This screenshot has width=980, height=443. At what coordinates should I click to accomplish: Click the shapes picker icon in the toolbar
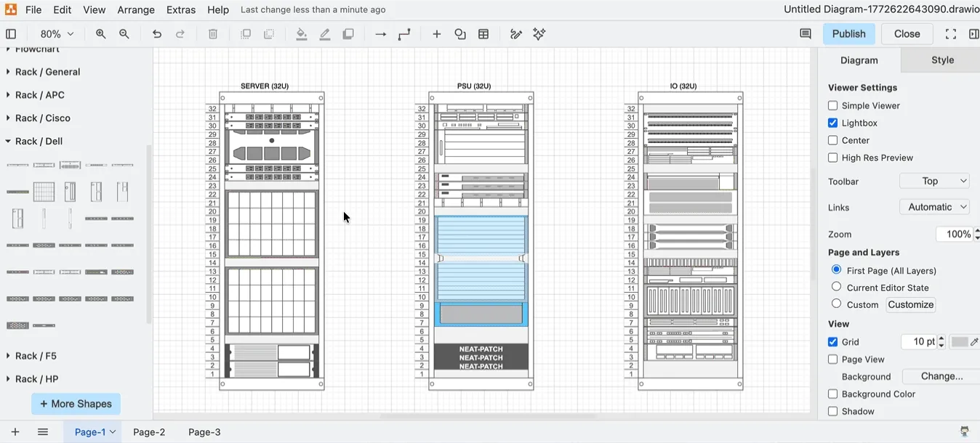point(460,34)
